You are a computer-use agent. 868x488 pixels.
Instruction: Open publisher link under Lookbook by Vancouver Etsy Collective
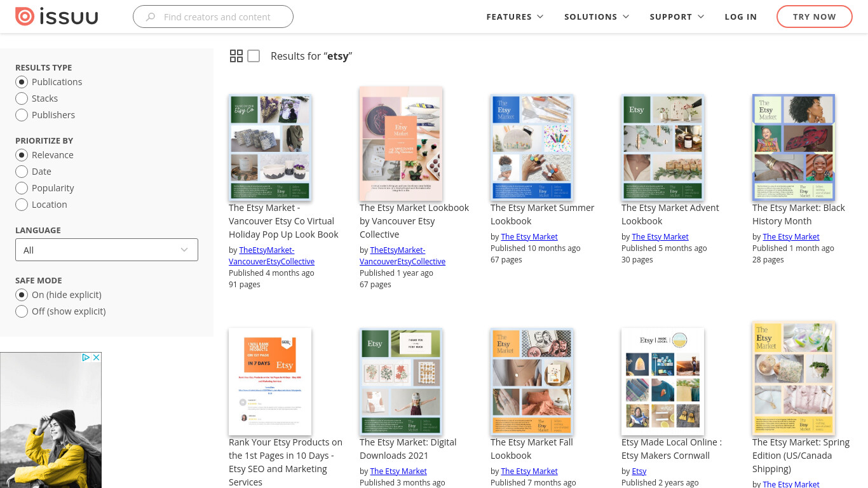403,256
